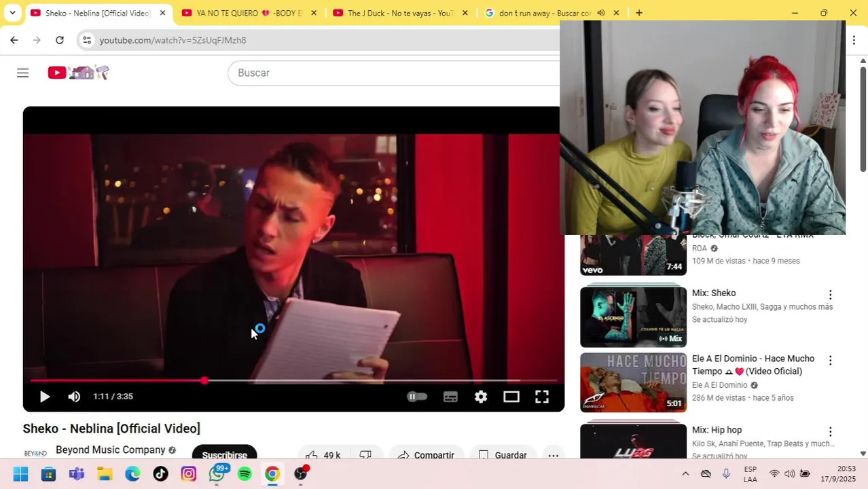Open Microsoft Edge from the taskbar
868x489 pixels.
[x=132, y=474]
